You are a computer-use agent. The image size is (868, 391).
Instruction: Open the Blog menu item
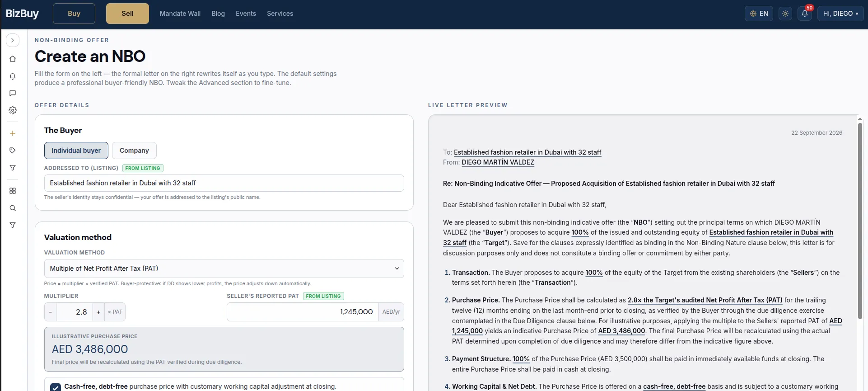(x=218, y=14)
